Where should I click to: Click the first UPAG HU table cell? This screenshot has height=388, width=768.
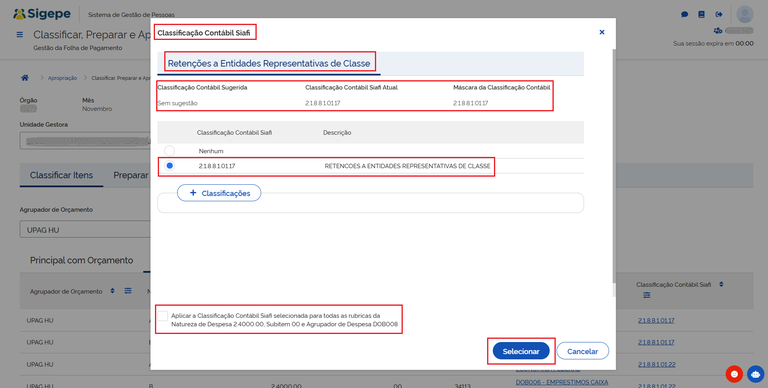40,320
